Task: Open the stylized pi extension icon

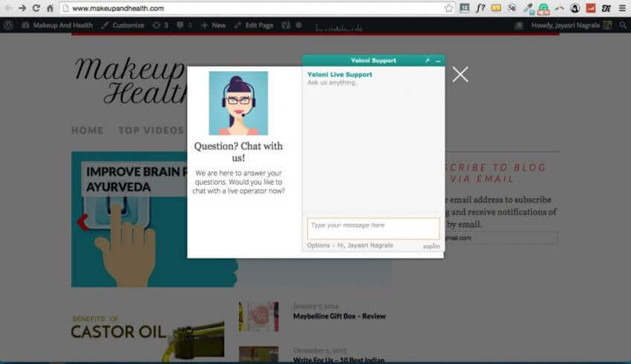Action: pos(606,8)
